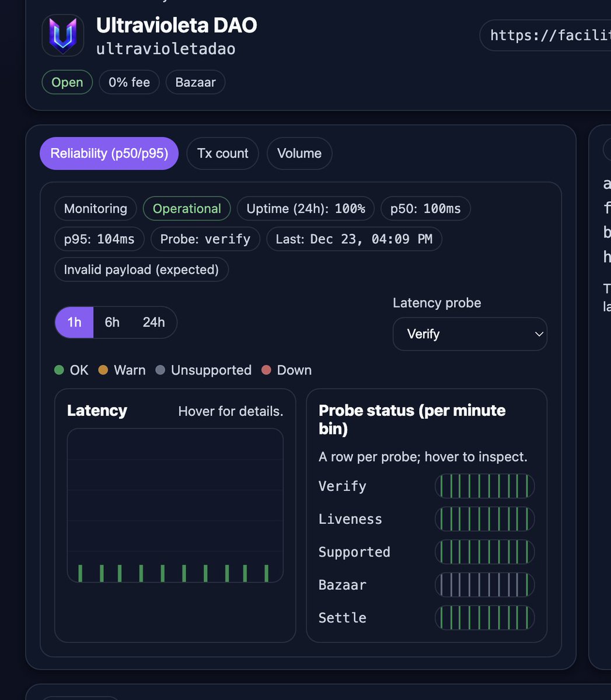
Task: Click the Ultravioleta DAO title
Action: coord(177,25)
